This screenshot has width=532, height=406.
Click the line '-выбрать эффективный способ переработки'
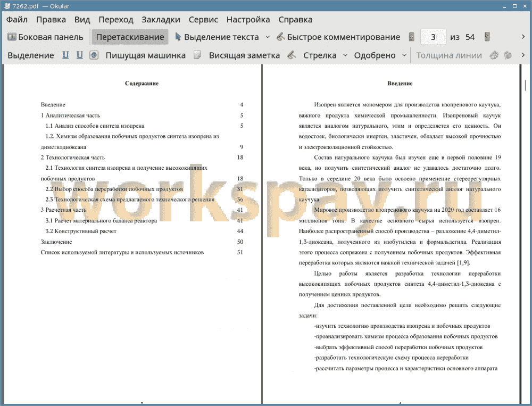398,347
